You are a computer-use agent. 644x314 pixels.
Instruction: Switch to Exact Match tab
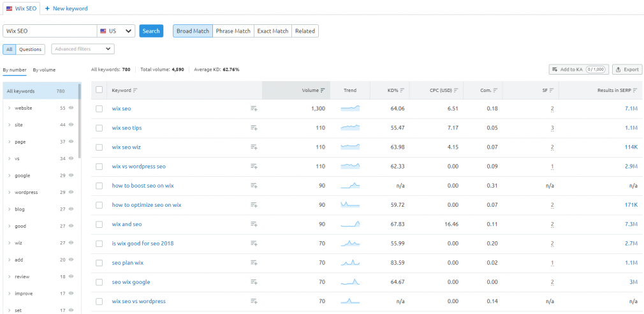273,31
